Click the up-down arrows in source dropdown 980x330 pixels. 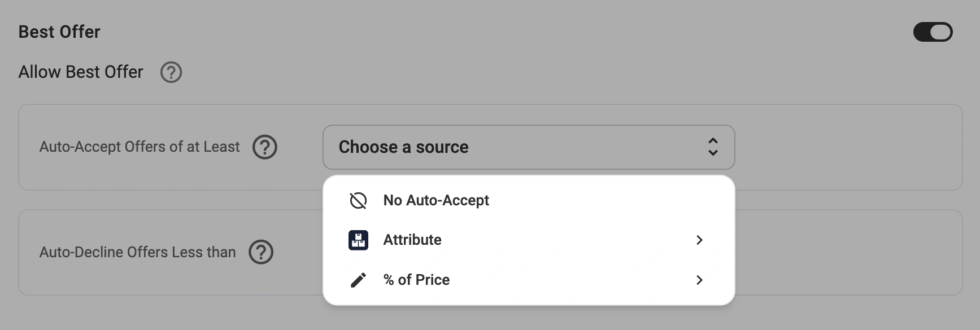713,147
